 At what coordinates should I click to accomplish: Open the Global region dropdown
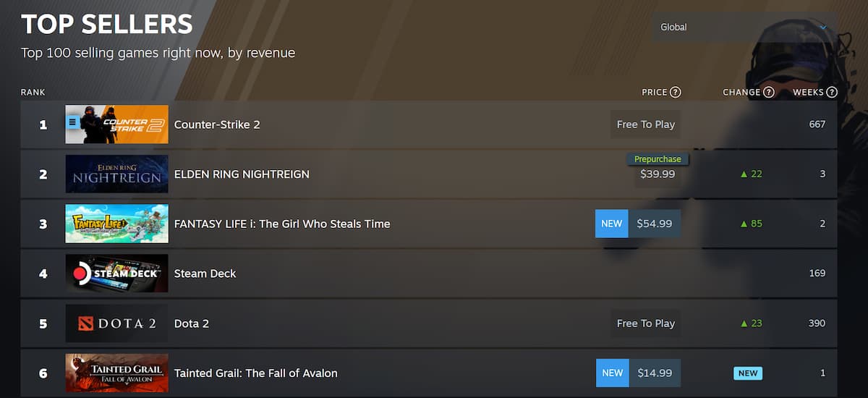(744, 27)
